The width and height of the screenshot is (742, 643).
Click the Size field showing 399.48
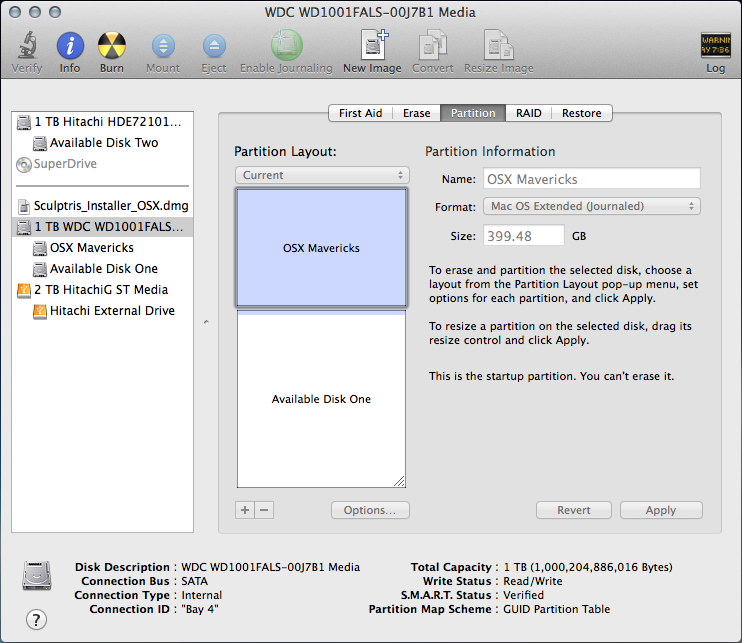coord(523,236)
